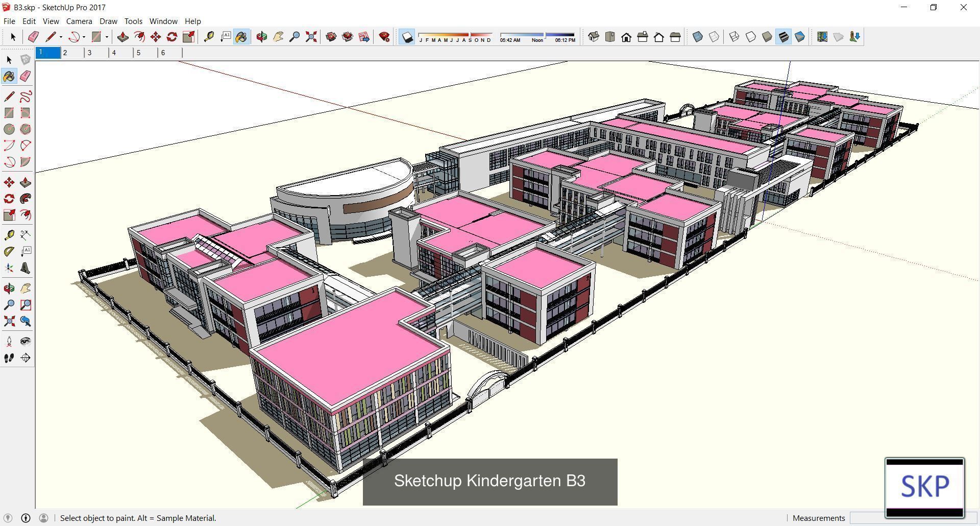The width and height of the screenshot is (980, 526).
Task: Select the Walk footprints tool
Action: (9, 358)
